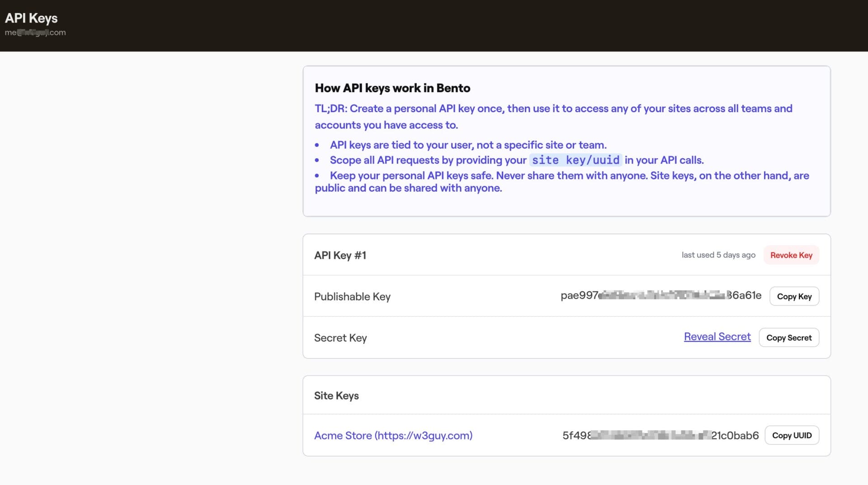
Task: Open the Acme Store site link
Action: pos(393,435)
